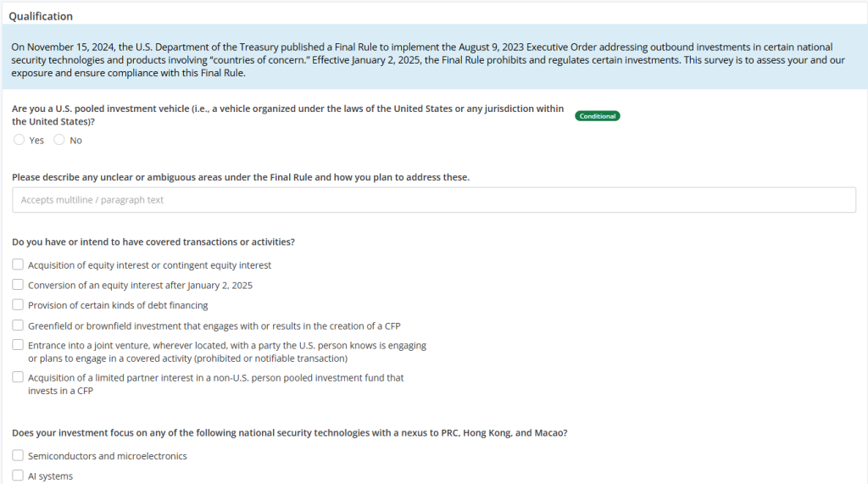The height and width of the screenshot is (484, 868).
Task: Select the Yes radio button
Action: pyautogui.click(x=19, y=141)
